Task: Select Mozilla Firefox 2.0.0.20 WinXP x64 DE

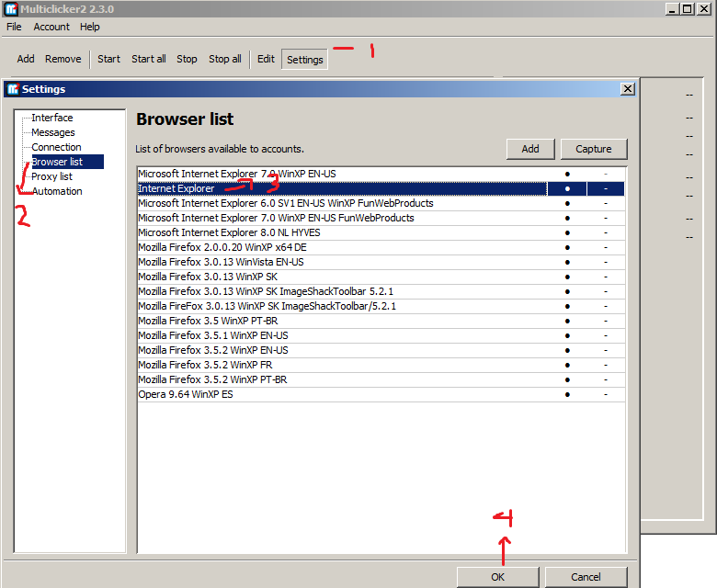Action: (381, 247)
